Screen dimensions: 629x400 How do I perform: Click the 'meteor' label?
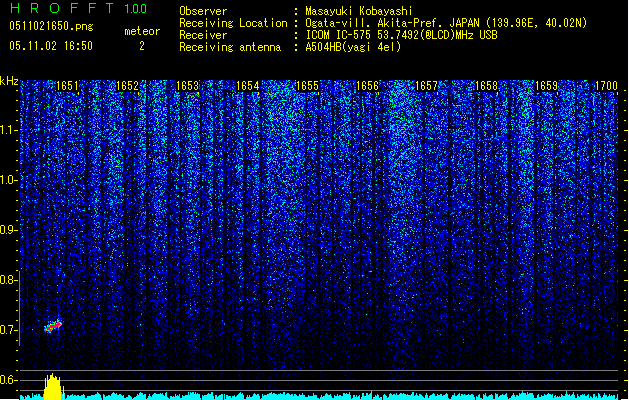click(142, 31)
